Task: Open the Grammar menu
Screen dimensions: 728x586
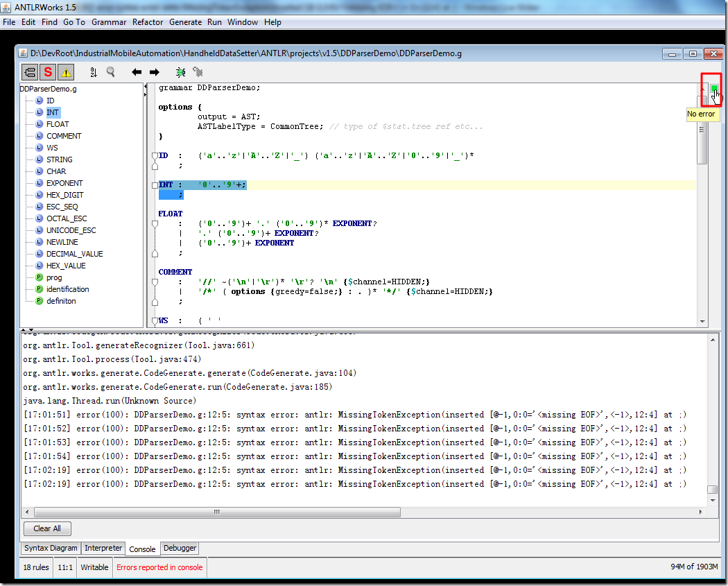Action: pyautogui.click(x=109, y=22)
